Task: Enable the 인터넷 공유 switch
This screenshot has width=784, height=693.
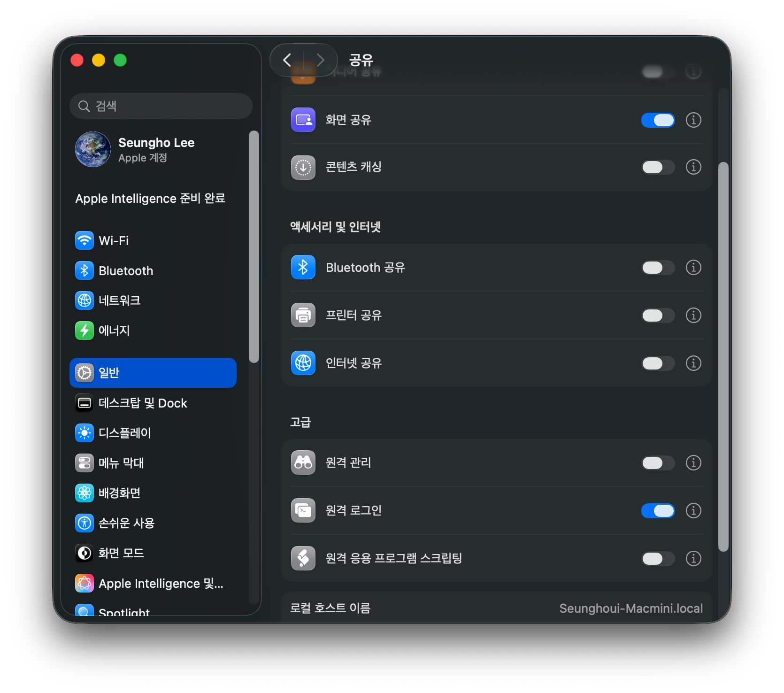Action: click(x=658, y=363)
